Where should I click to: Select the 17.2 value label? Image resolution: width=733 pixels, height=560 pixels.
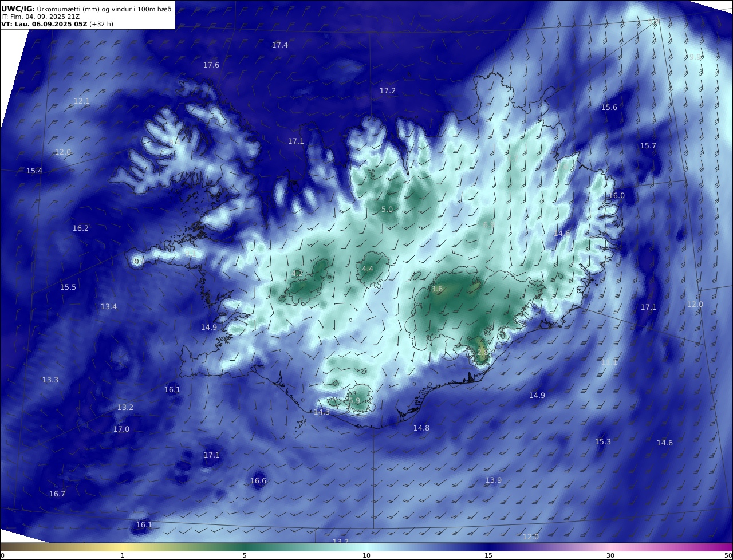pos(388,91)
